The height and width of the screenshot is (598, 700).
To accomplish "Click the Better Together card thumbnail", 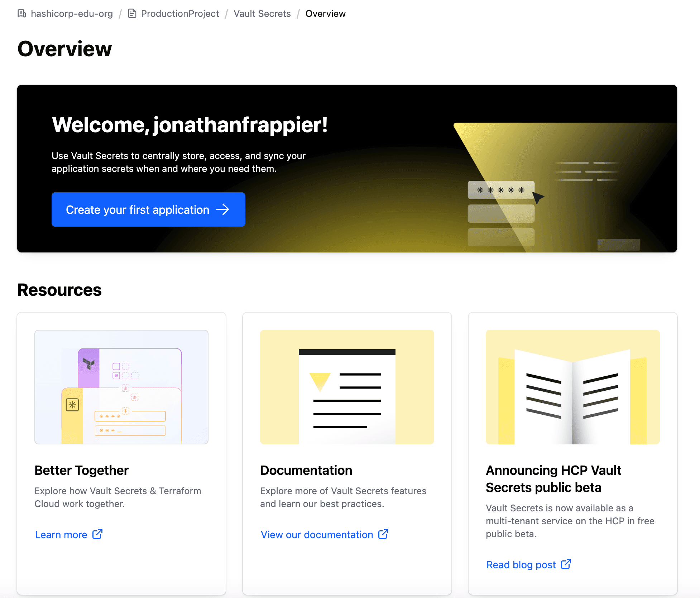I will coord(121,386).
